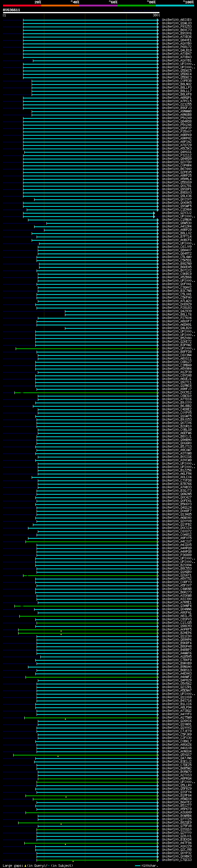
Task: Click the white query sequence ruler bar
Action: pyautogui.click(x=81, y=13)
